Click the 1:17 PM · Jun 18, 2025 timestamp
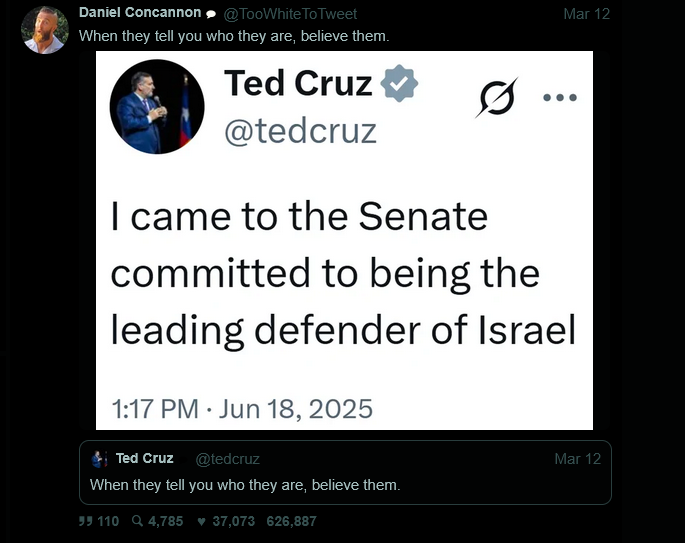685x543 pixels. pyautogui.click(x=241, y=408)
